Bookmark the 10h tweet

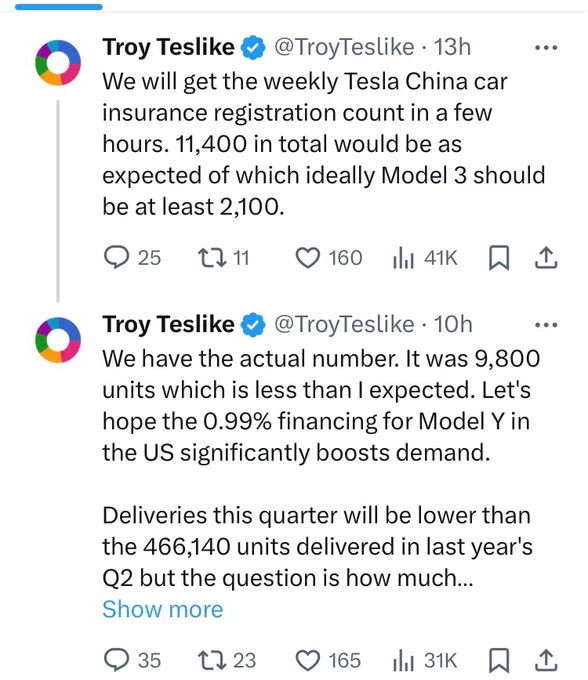coord(499,660)
